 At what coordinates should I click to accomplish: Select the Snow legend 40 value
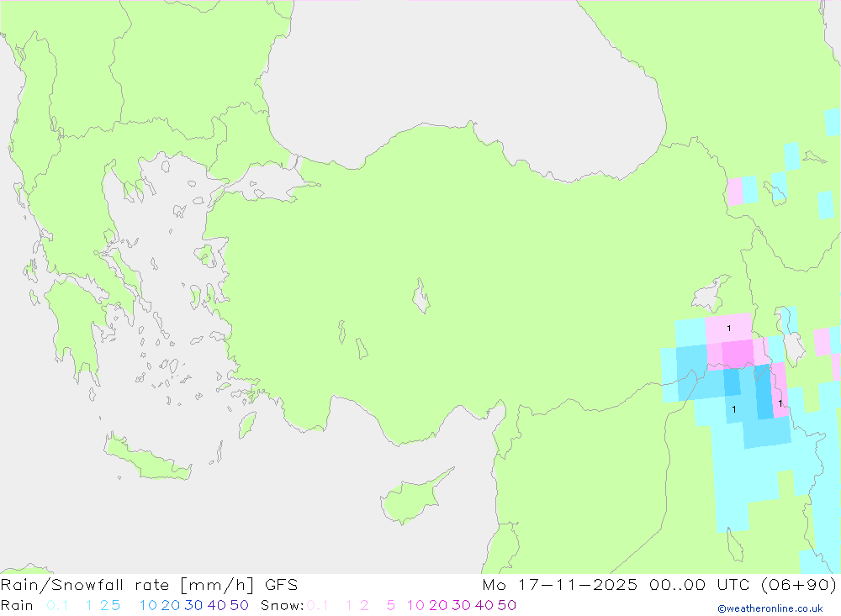pyautogui.click(x=484, y=605)
